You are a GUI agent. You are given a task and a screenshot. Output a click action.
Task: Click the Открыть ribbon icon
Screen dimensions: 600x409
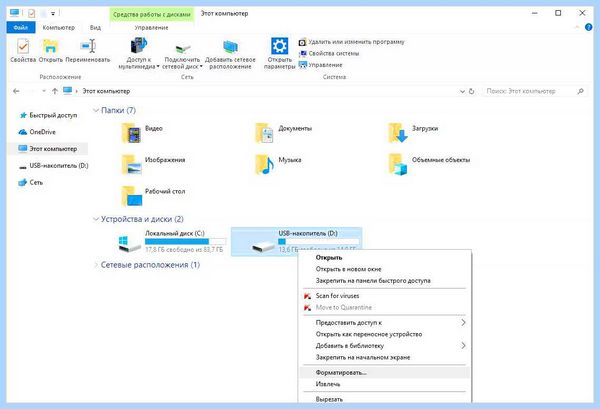[50, 47]
